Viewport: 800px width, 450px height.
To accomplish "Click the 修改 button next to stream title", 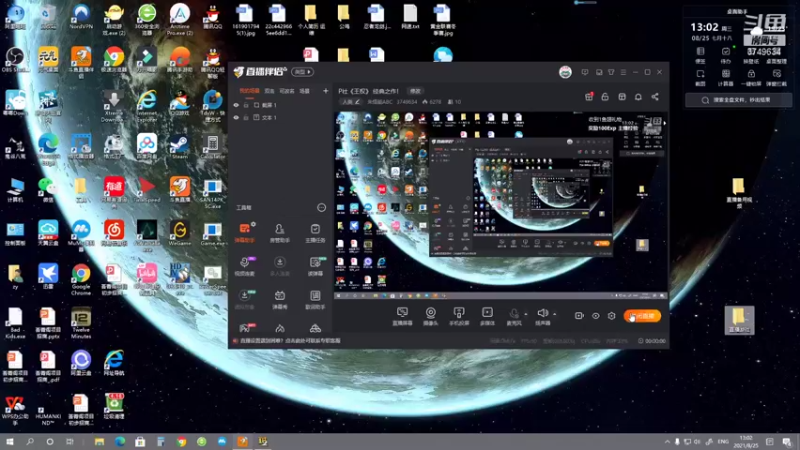I will pos(415,91).
